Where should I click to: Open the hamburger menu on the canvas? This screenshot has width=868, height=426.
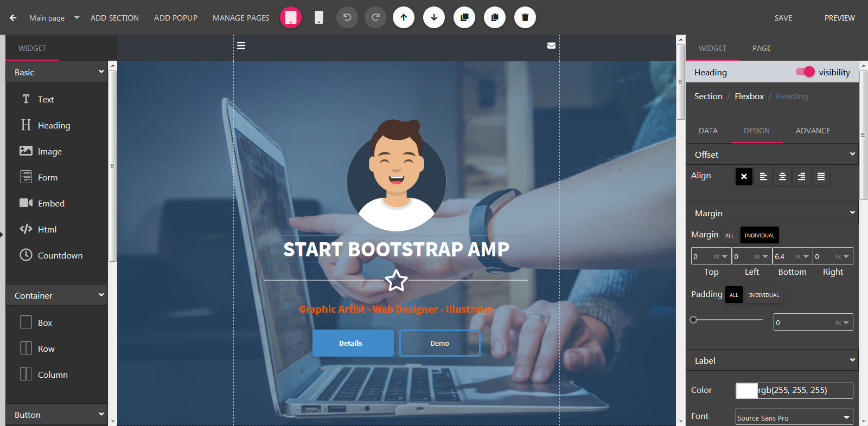[241, 46]
